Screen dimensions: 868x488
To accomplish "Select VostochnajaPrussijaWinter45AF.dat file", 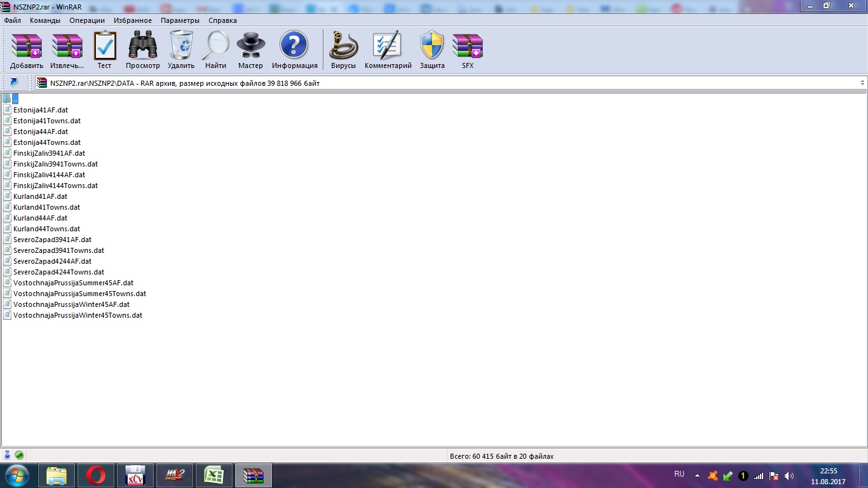I will tap(71, 304).
